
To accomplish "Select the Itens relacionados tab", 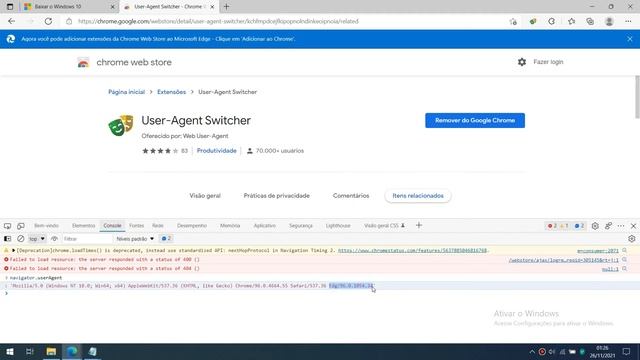I will coord(418,196).
